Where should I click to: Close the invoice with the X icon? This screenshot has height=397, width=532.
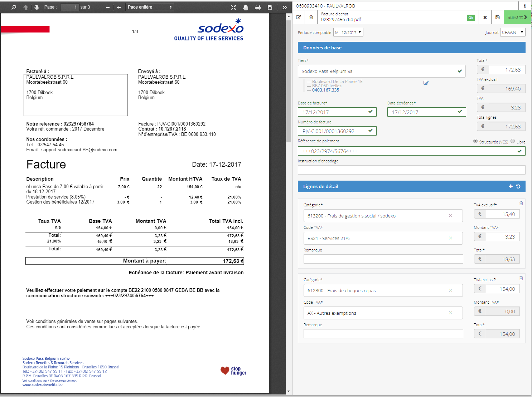tap(485, 17)
